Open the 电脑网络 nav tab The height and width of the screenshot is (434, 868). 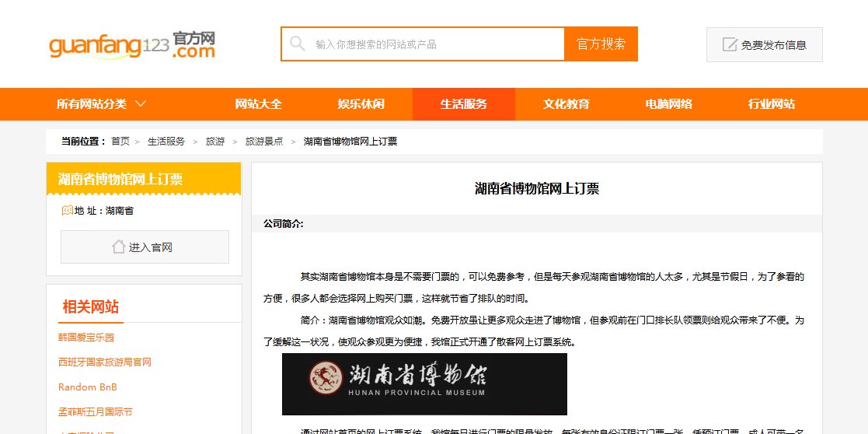click(669, 103)
